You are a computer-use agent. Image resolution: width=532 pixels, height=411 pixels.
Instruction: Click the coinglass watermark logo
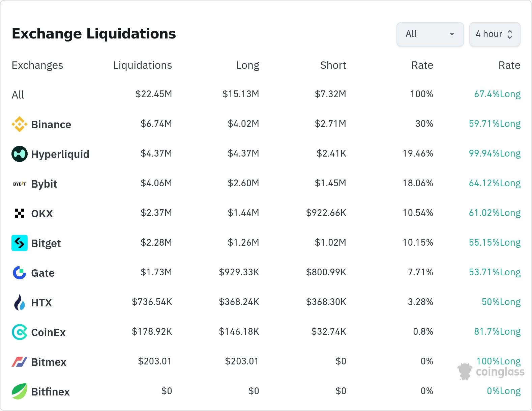pyautogui.click(x=491, y=372)
